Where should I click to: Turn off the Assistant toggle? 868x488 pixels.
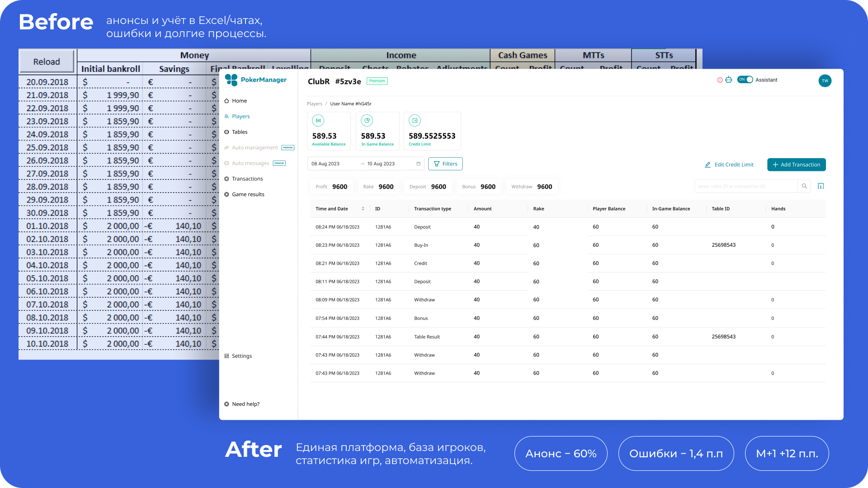pos(745,80)
